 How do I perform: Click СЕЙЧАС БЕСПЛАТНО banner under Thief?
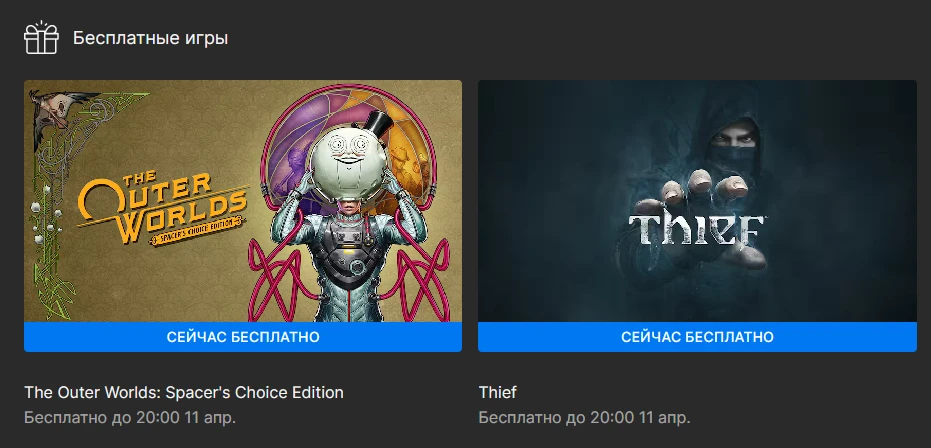(697, 337)
